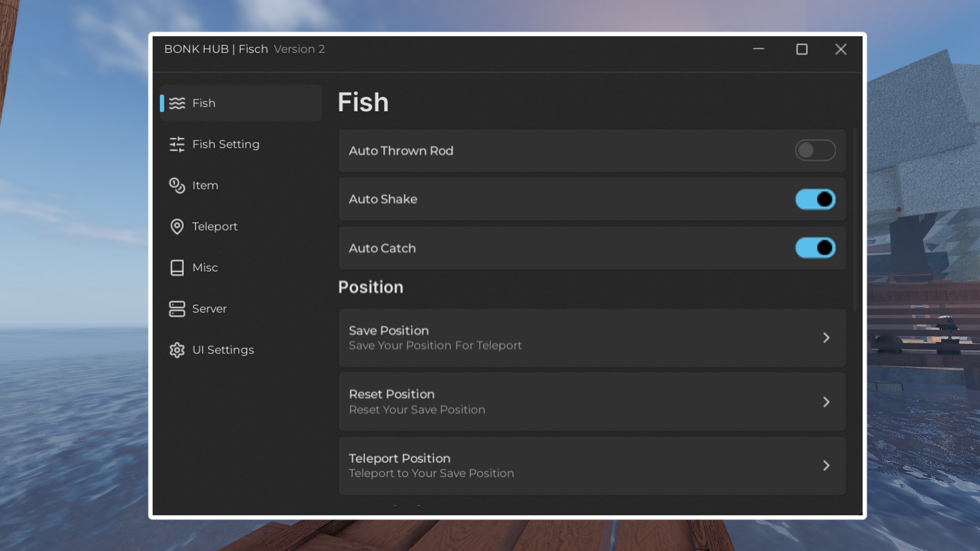
Task: Click the vertical scrollbar in Fish panel
Action: click(x=854, y=219)
